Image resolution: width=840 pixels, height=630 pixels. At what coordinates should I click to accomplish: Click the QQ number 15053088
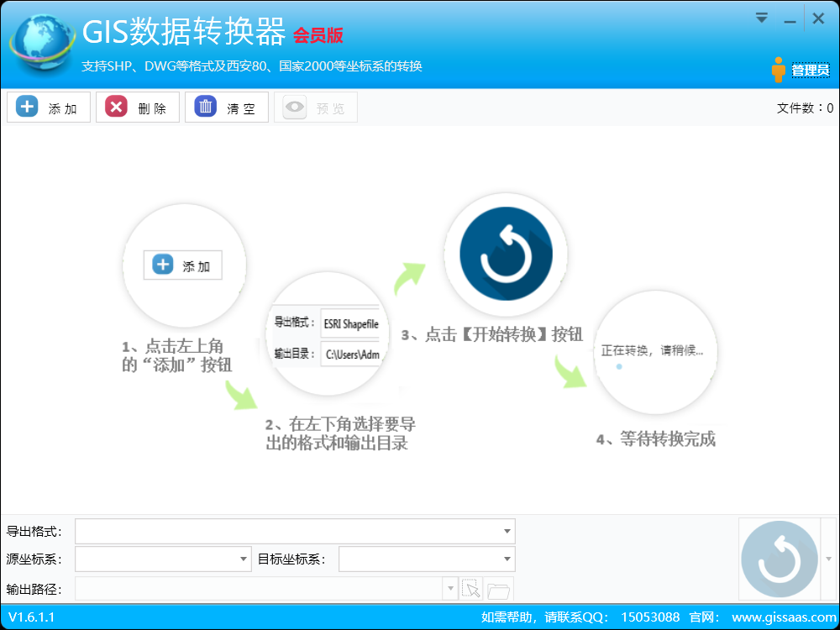tap(650, 617)
